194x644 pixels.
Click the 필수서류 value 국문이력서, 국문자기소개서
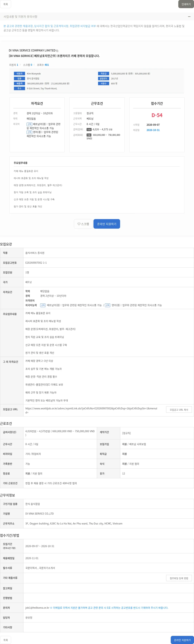(x=40, y=568)
